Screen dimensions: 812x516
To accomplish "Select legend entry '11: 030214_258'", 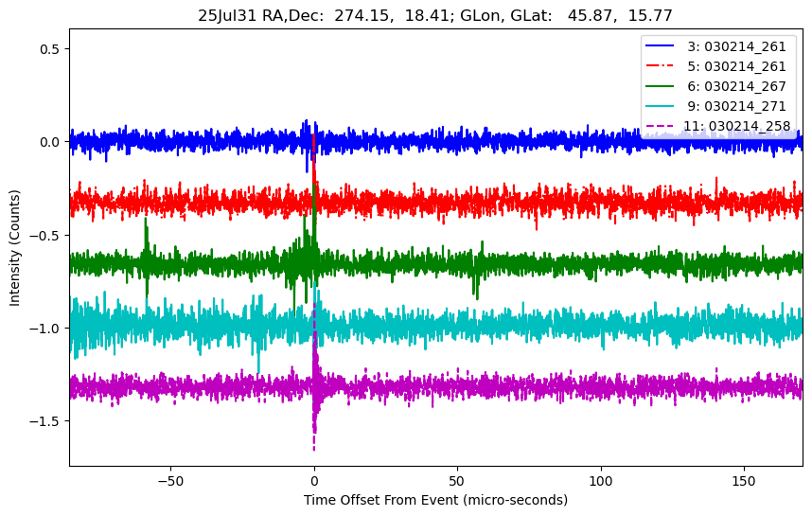I will [737, 126].
